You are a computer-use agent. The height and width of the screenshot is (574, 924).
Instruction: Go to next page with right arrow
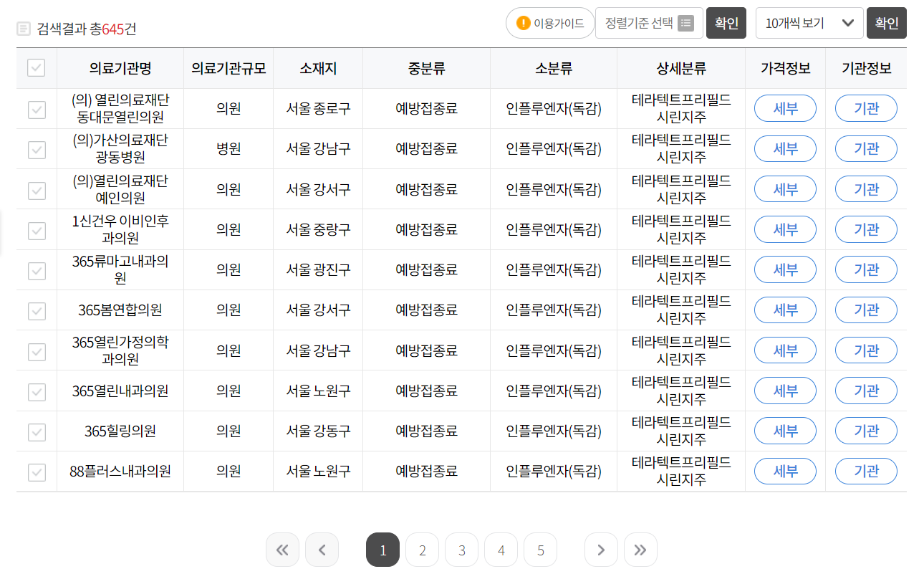[601, 550]
